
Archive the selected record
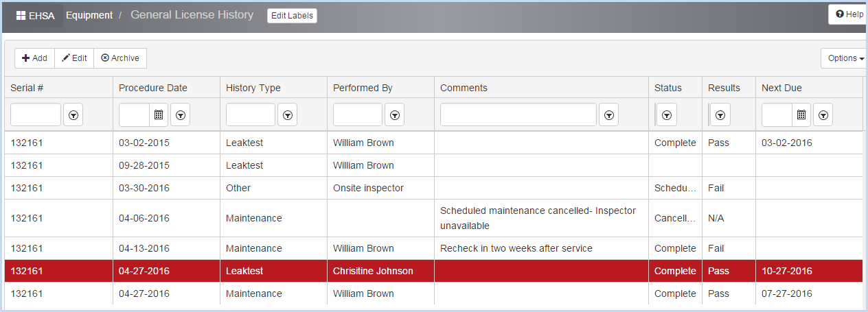pos(120,58)
